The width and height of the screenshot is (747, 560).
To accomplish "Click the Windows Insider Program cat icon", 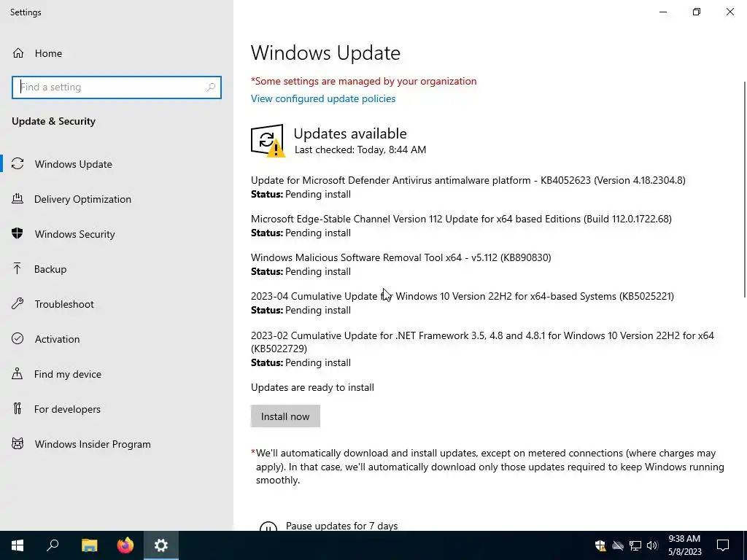I will [x=18, y=444].
